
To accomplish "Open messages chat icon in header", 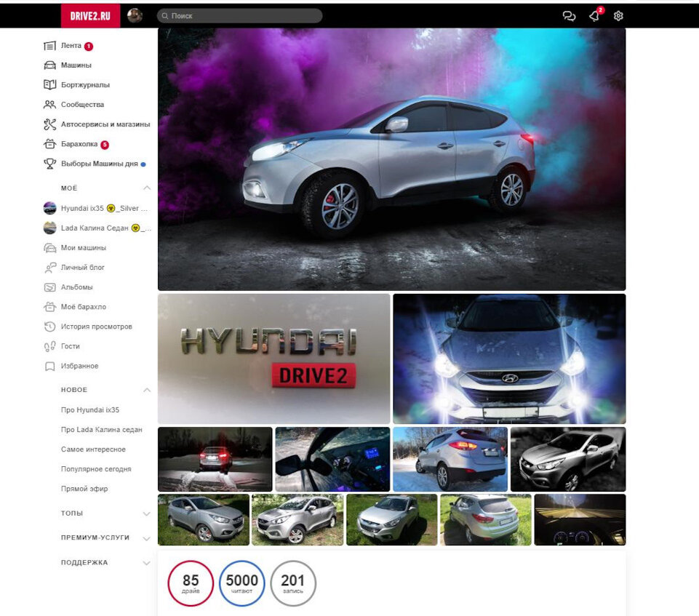I will point(569,16).
